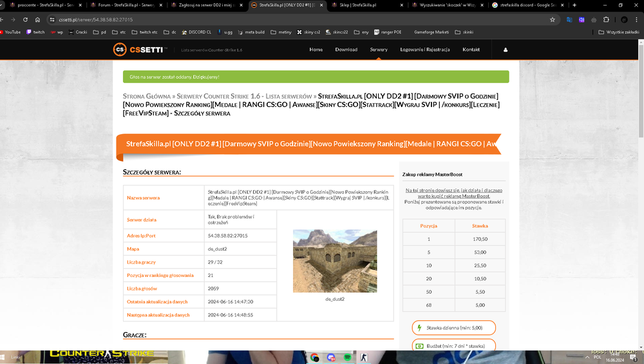Open Counter-Strike icon in the taskbar
The height and width of the screenshot is (364, 644).
[364, 358]
